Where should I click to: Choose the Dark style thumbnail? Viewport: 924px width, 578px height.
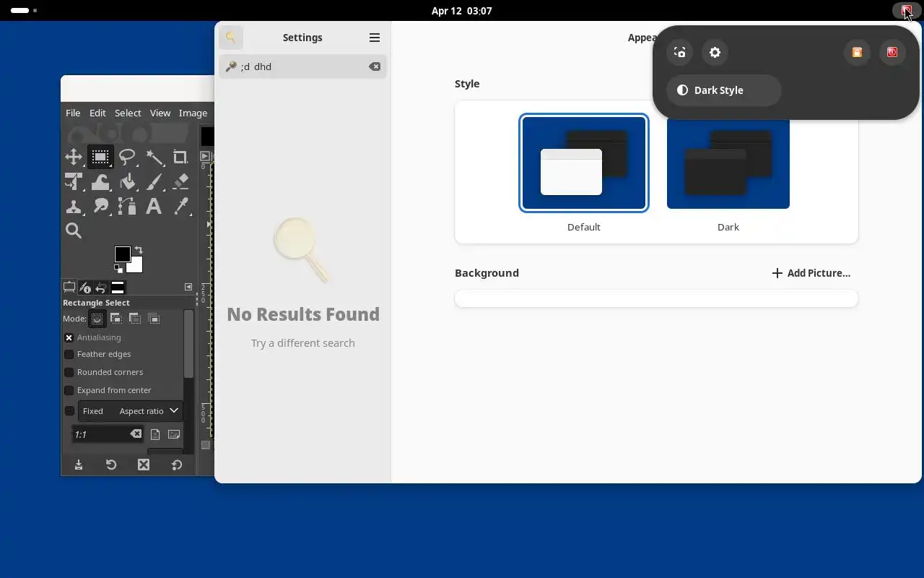pyautogui.click(x=728, y=163)
